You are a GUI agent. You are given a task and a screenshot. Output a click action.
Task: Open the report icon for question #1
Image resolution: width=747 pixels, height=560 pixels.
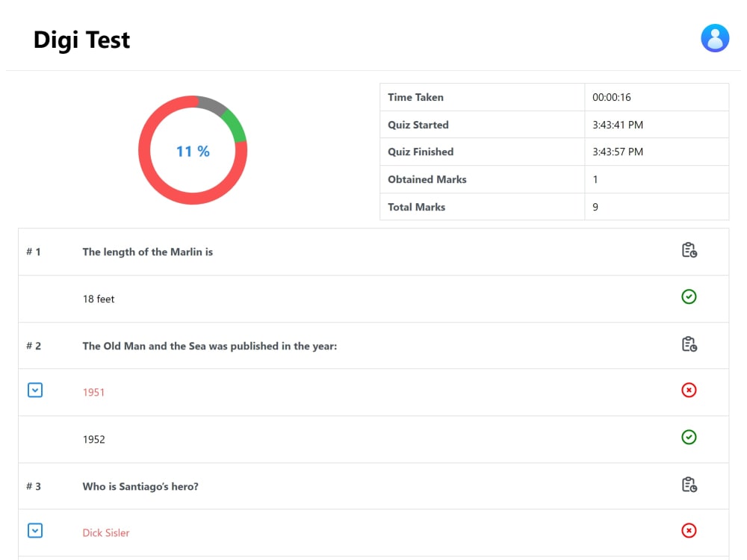tap(689, 250)
